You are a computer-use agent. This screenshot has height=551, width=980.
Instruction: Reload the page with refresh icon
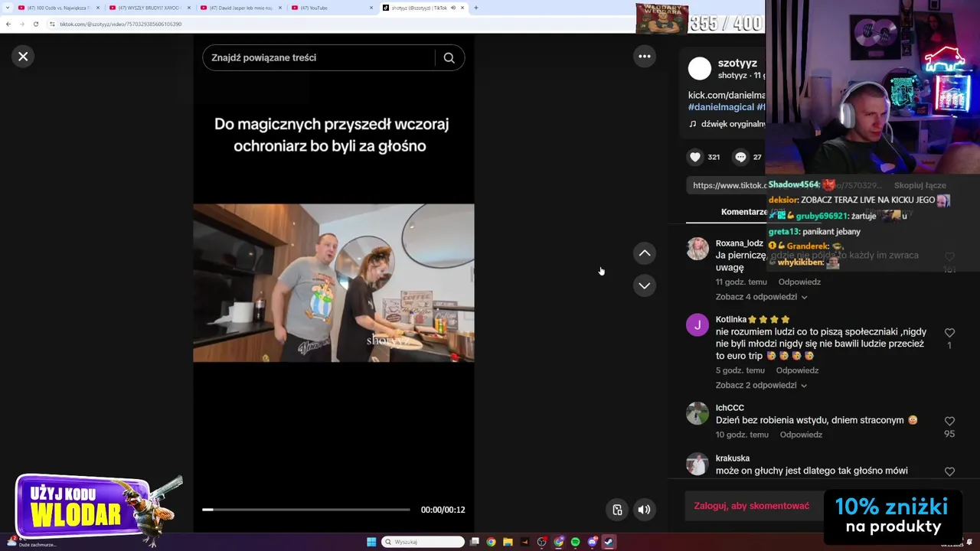coord(35,24)
